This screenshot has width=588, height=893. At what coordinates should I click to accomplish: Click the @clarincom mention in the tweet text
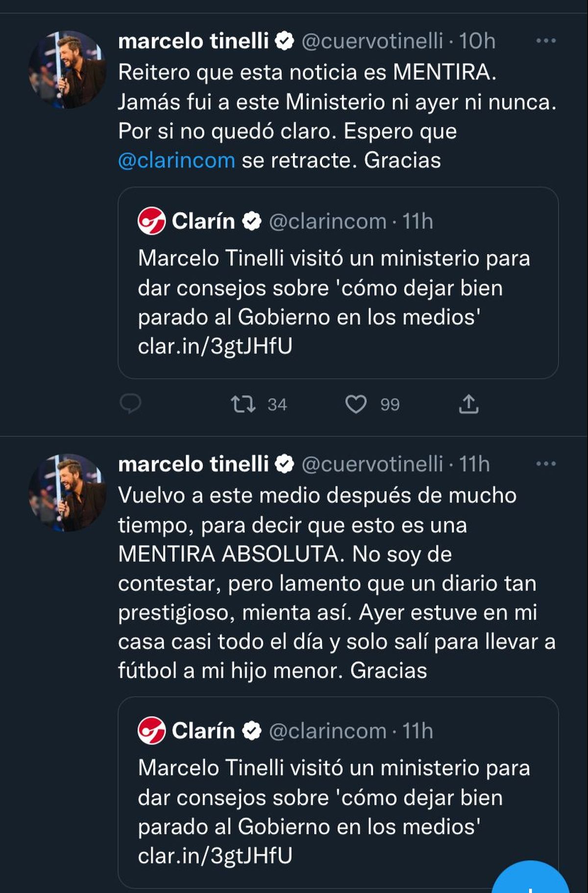[x=176, y=160]
